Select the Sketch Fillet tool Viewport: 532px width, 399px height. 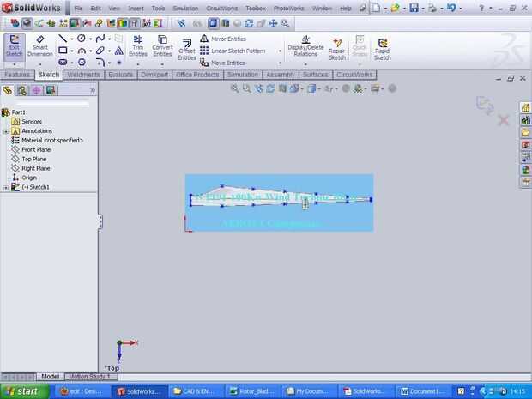[100, 62]
